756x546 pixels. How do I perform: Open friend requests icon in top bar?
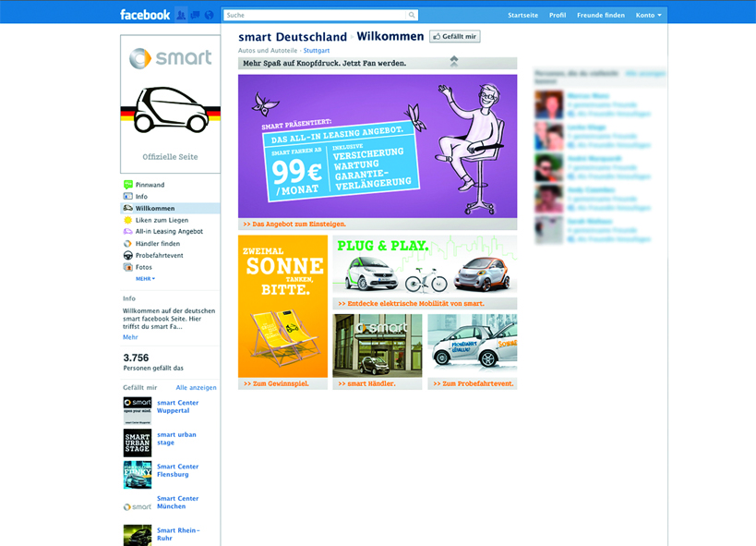(181, 15)
